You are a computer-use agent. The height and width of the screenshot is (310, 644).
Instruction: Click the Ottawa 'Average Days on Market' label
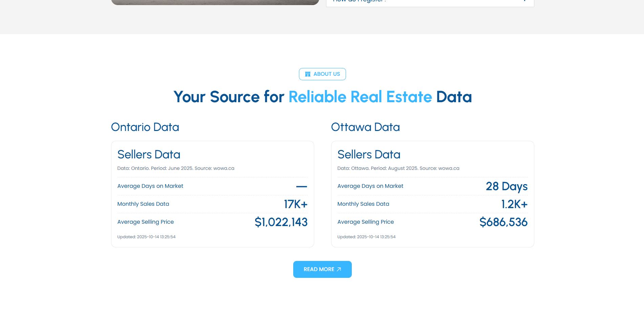370,186
